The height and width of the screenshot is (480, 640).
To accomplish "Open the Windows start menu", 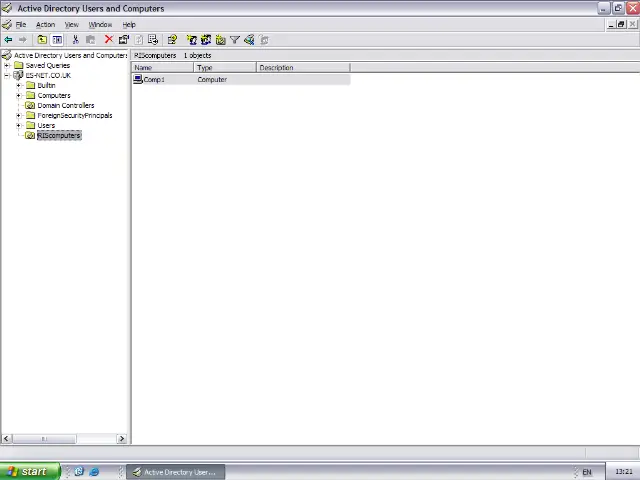I will [29, 471].
